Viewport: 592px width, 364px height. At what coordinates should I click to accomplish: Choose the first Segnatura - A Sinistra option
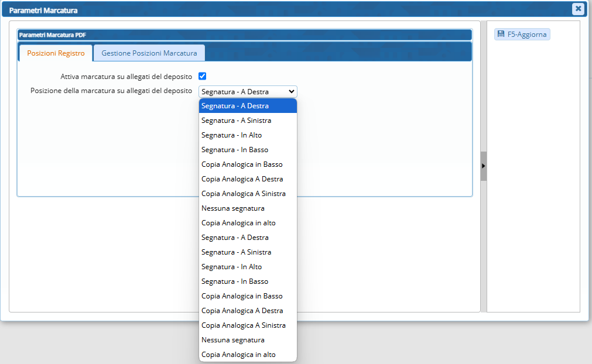[x=248, y=121]
